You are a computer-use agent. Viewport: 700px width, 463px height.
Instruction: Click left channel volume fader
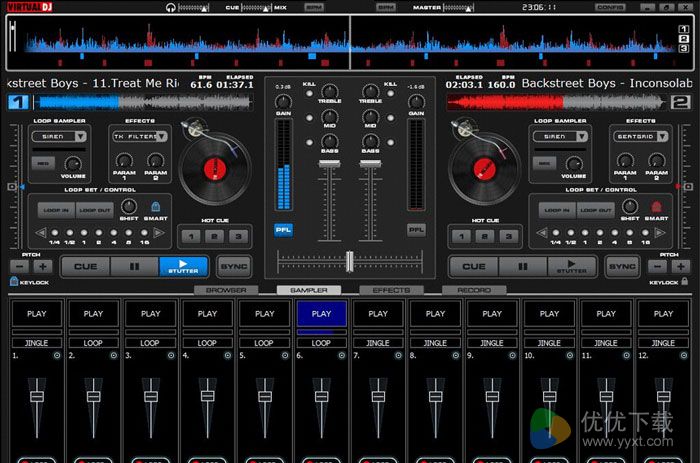click(329, 164)
